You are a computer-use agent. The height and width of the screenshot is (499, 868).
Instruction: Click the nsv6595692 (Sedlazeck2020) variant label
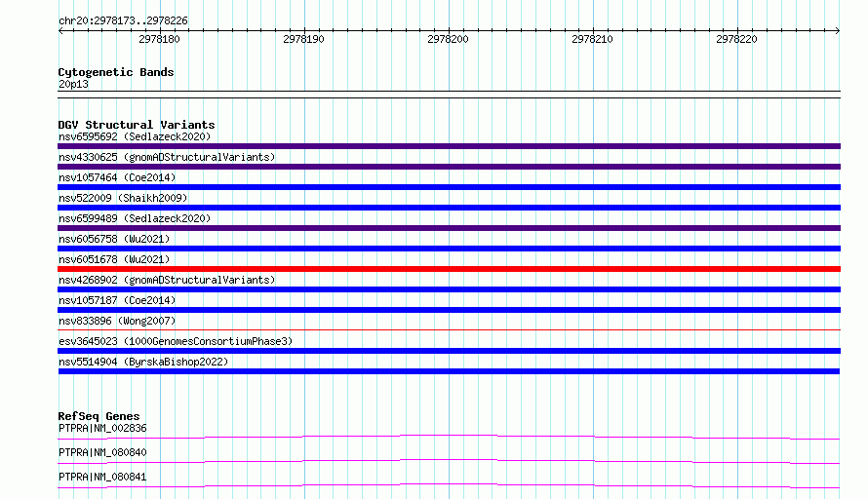(x=135, y=136)
